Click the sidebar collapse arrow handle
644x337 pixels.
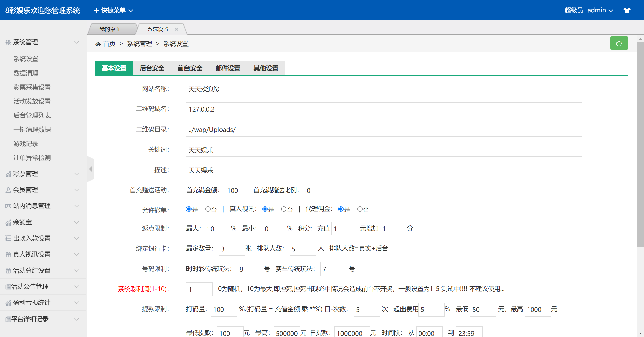91,169
